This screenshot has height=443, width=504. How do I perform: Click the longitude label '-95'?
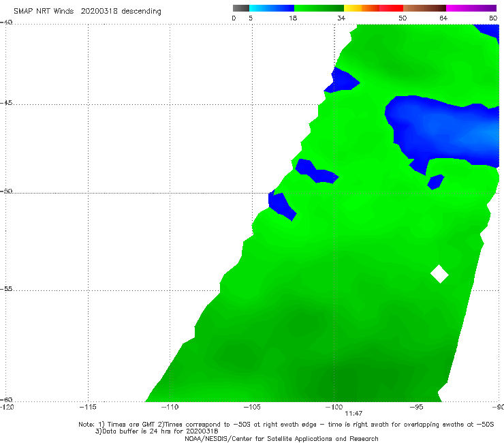(x=417, y=407)
